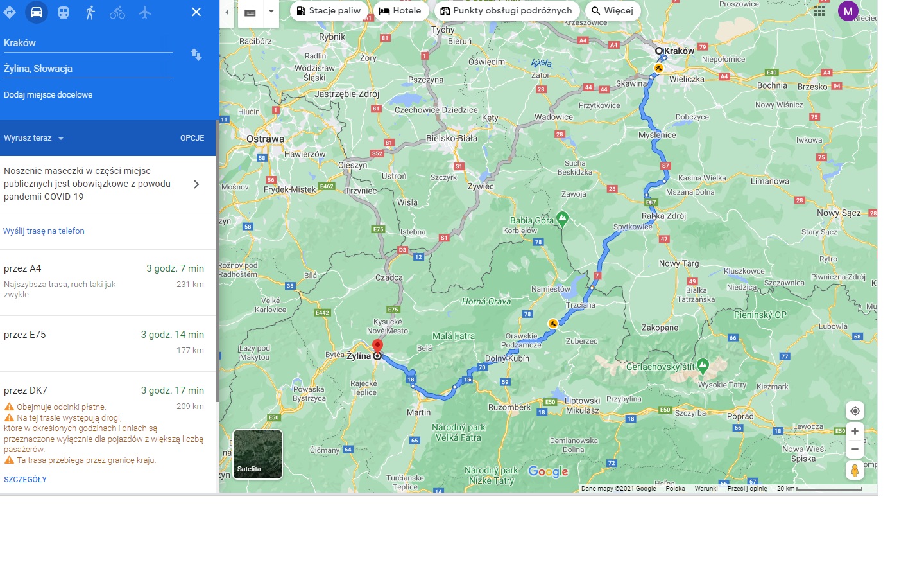
Task: Select the public transit mode icon
Action: pos(64,12)
